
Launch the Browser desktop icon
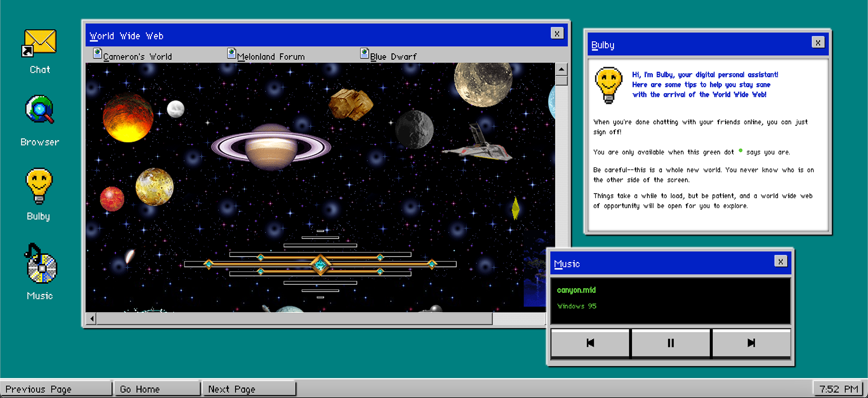point(40,109)
